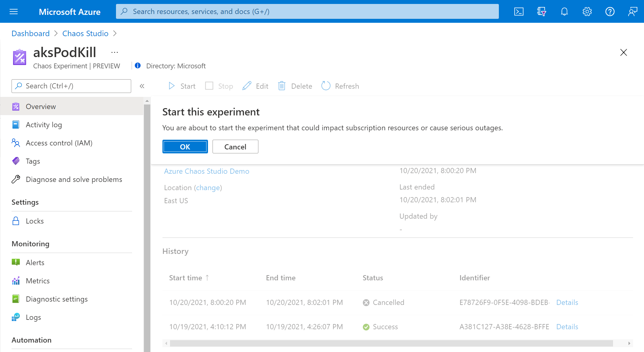Click the Activity log icon
The height and width of the screenshot is (352, 644).
click(x=16, y=125)
